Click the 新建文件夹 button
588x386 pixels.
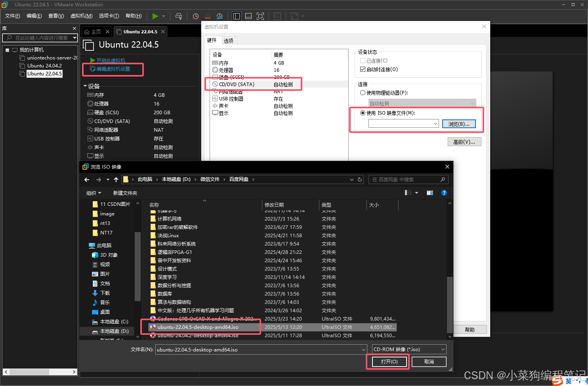tap(125, 193)
